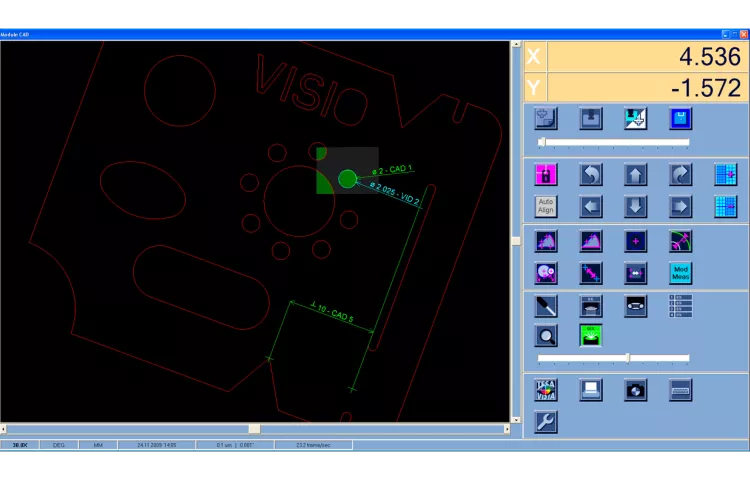Screen dimensions: 750x480
Task: Toggle the magenta lock icon
Action: 546,175
